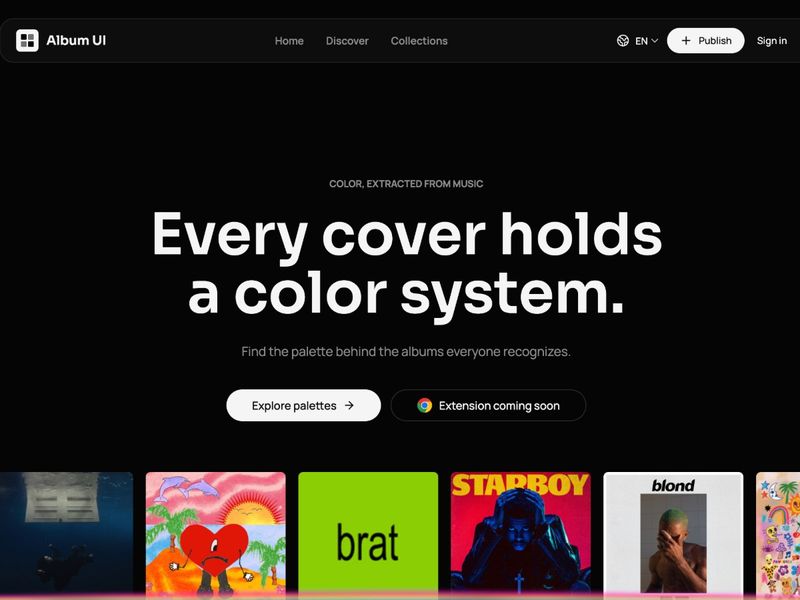Open the blond album cover
The height and width of the screenshot is (600, 800).
(x=673, y=533)
